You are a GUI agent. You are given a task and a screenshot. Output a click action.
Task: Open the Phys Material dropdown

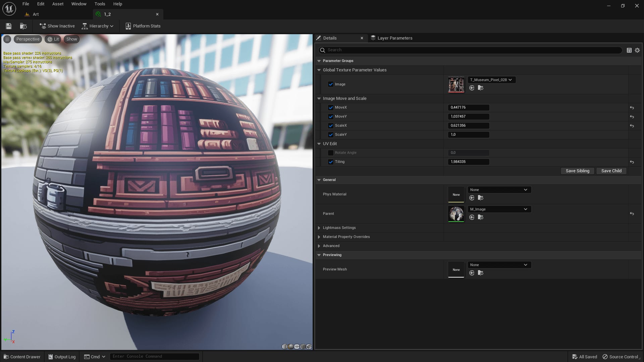coord(499,190)
